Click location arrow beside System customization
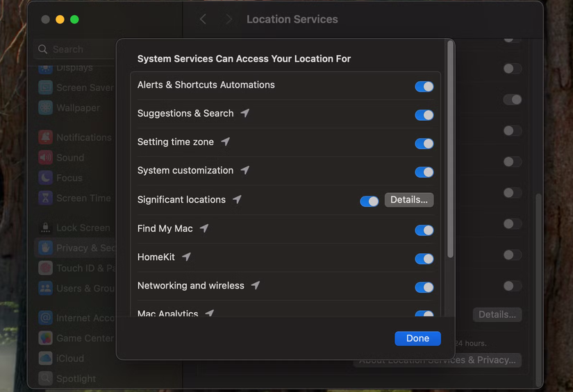This screenshot has width=573, height=392. click(x=245, y=170)
